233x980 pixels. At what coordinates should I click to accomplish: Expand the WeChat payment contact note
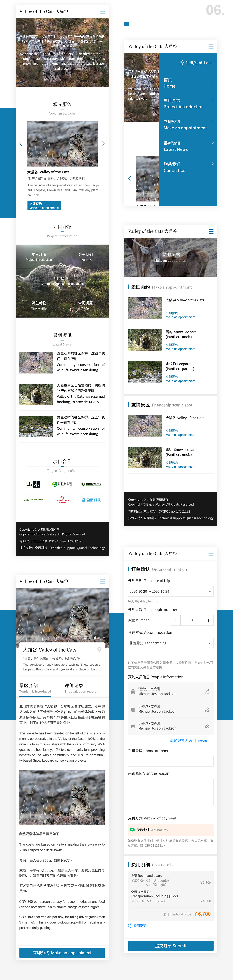point(165,846)
